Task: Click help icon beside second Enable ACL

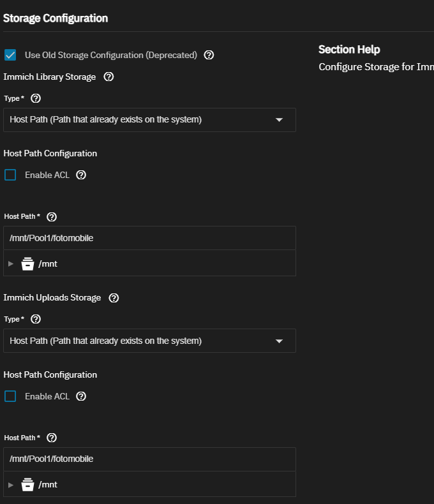Action: point(81,396)
